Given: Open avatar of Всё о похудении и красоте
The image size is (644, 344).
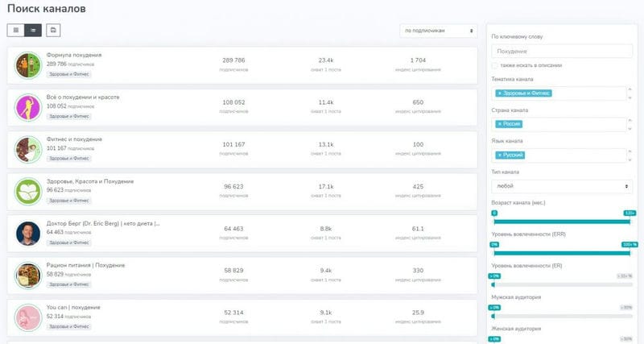Looking at the screenshot, I should click(28, 107).
